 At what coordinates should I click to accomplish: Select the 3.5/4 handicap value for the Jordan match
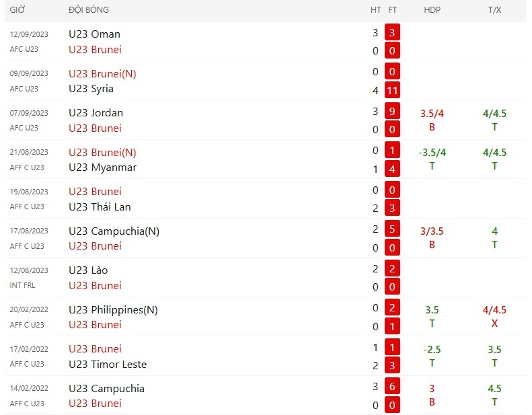[432, 114]
